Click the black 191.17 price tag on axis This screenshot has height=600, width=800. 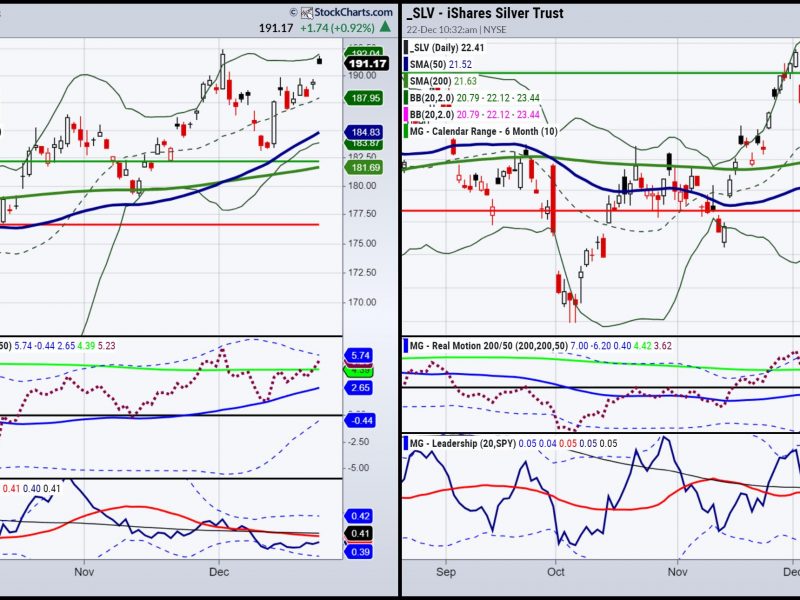click(x=367, y=64)
